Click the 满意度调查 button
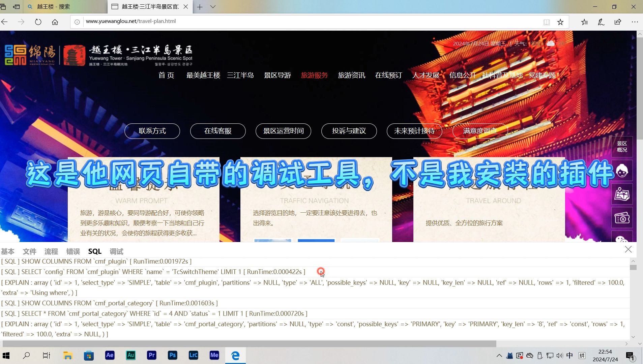643x364 pixels. click(480, 131)
